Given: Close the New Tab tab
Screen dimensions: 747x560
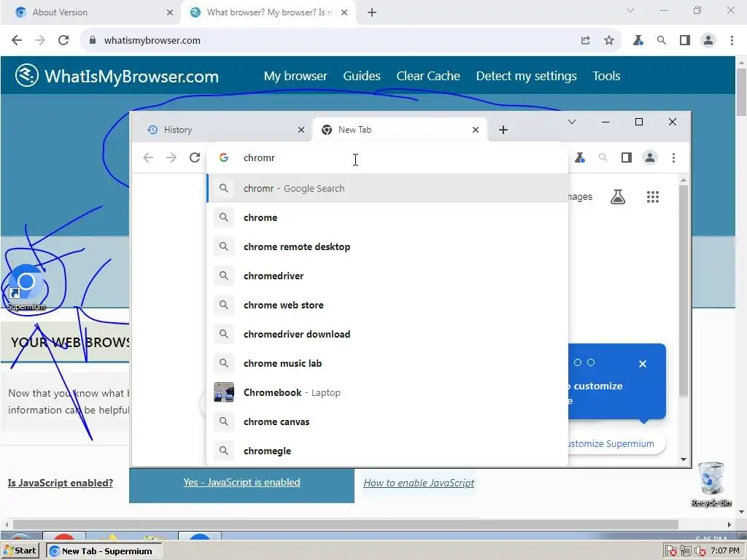Looking at the screenshot, I should pos(476,130).
